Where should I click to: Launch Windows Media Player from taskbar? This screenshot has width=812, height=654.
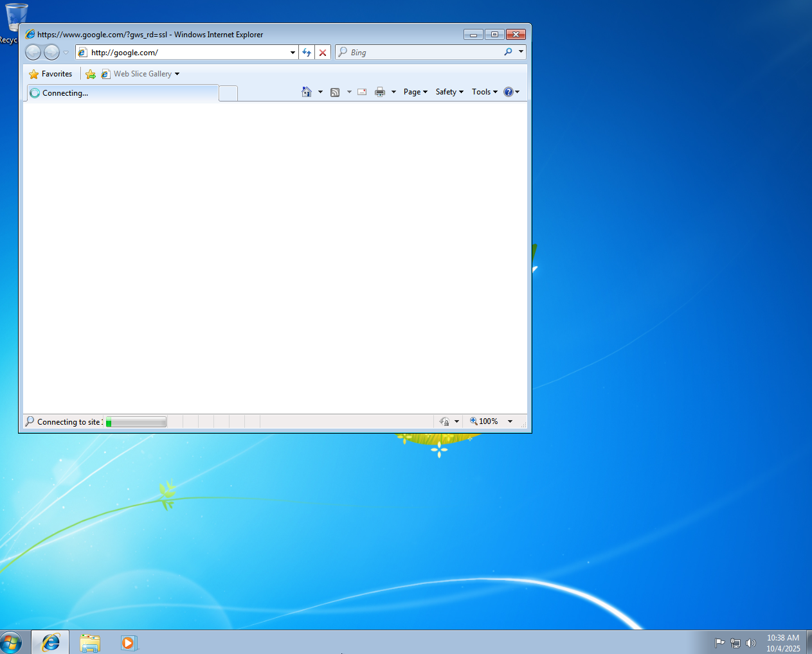pyautogui.click(x=129, y=642)
